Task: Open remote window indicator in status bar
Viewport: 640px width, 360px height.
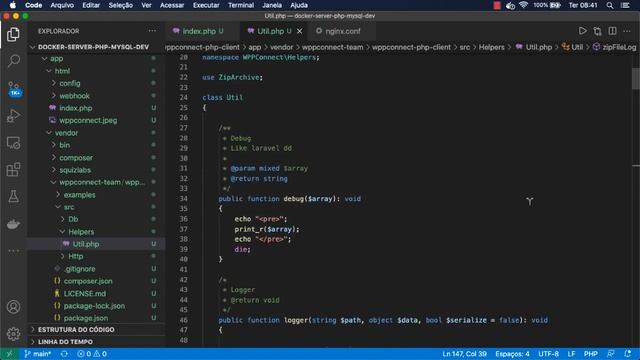Action: coord(9,354)
